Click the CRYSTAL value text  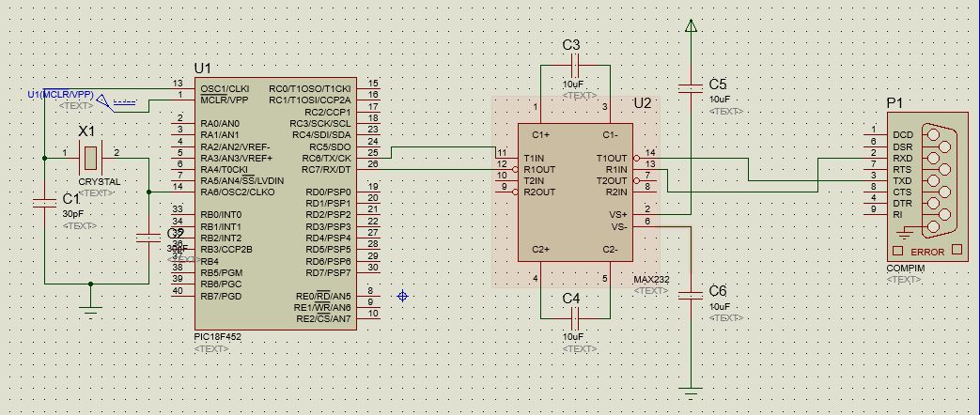pyautogui.click(x=100, y=182)
